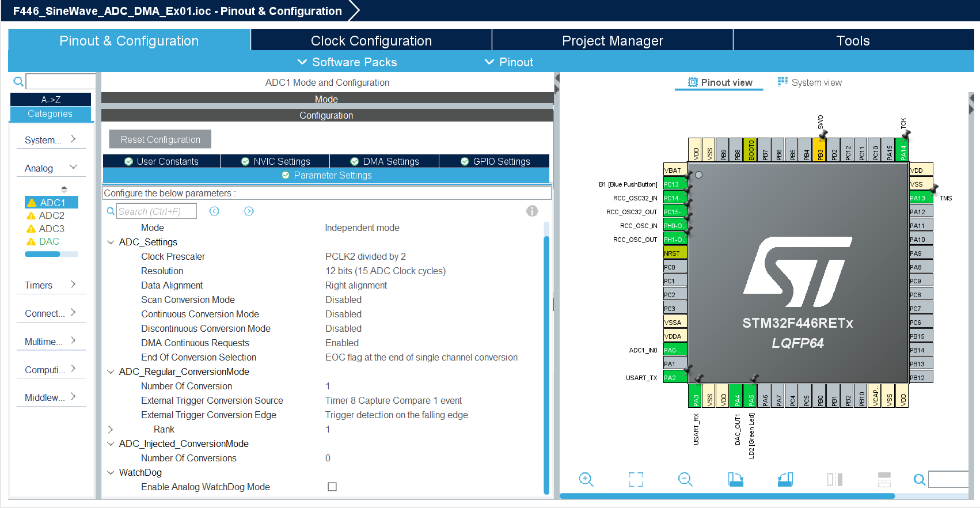
Task: Sort peripherals A->Z
Action: 51,100
